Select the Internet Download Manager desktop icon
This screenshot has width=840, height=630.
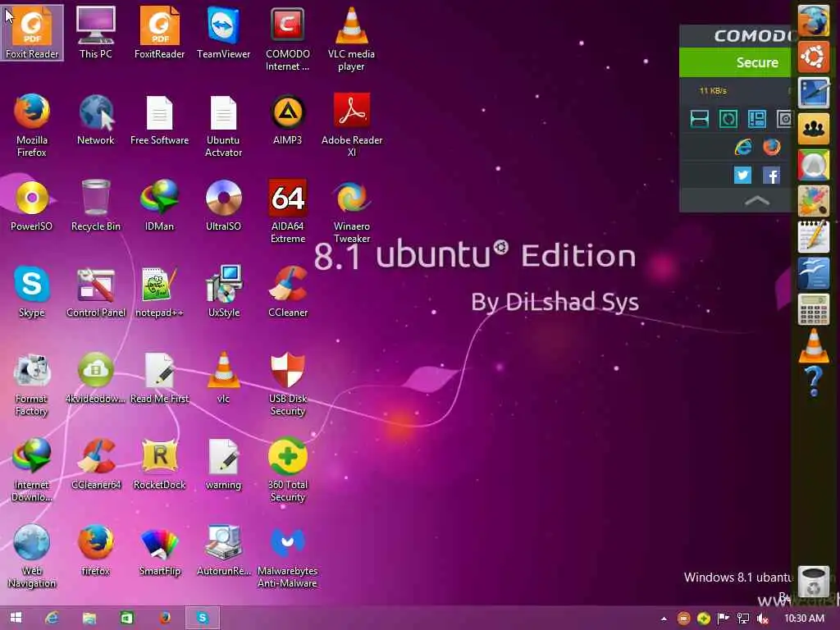(x=32, y=470)
